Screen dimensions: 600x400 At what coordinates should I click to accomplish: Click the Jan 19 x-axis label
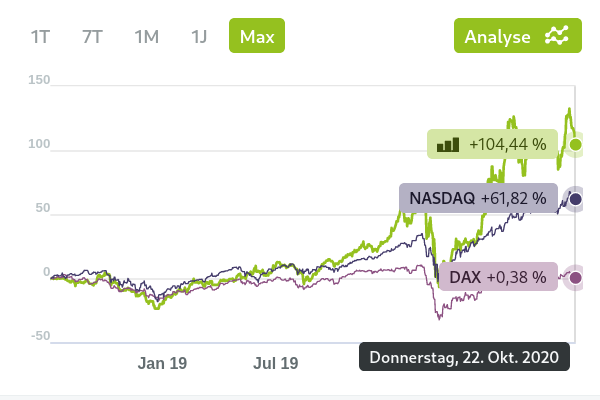[162, 363]
